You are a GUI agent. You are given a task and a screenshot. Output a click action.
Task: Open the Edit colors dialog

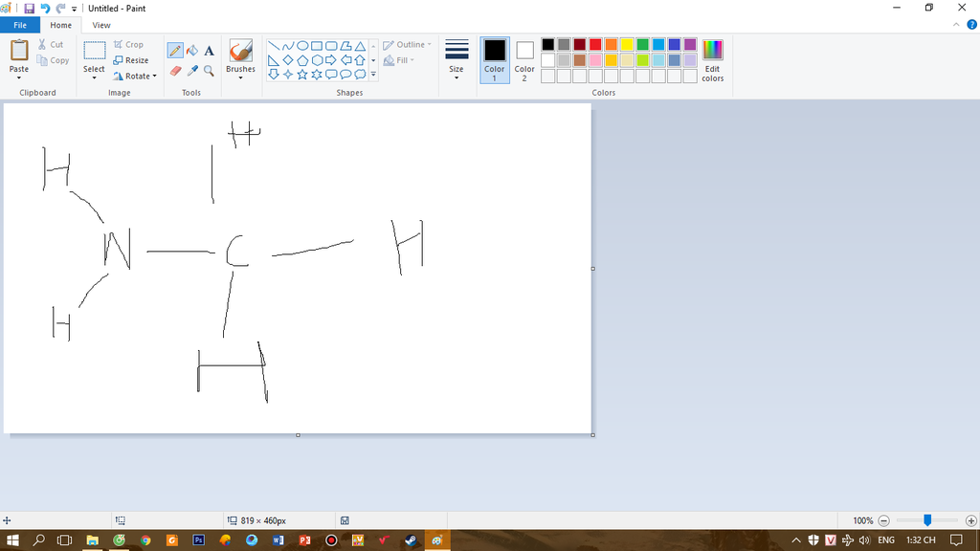(x=712, y=59)
